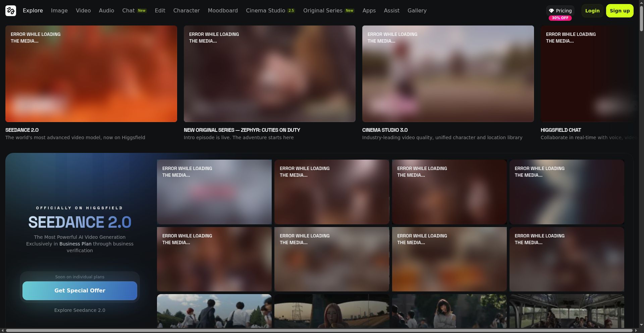This screenshot has height=333, width=644.
Task: Open the Zephyr: Cuties on Duty card
Action: [269, 74]
